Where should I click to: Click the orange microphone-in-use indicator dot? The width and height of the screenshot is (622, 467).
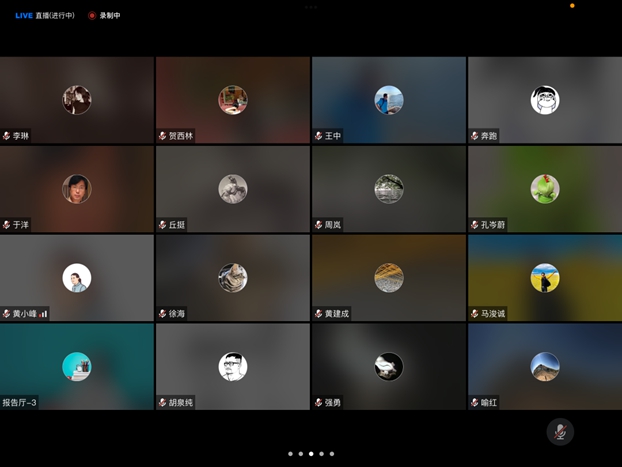pyautogui.click(x=572, y=6)
